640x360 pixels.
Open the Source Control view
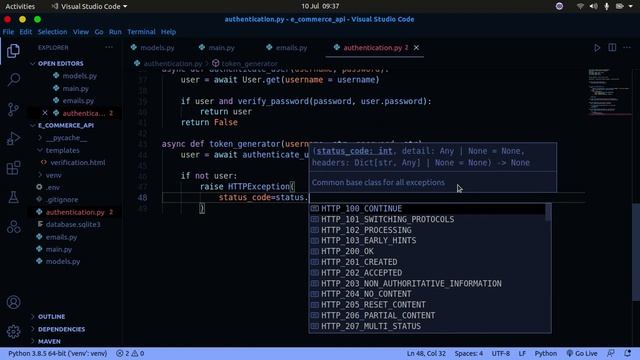tap(13, 109)
